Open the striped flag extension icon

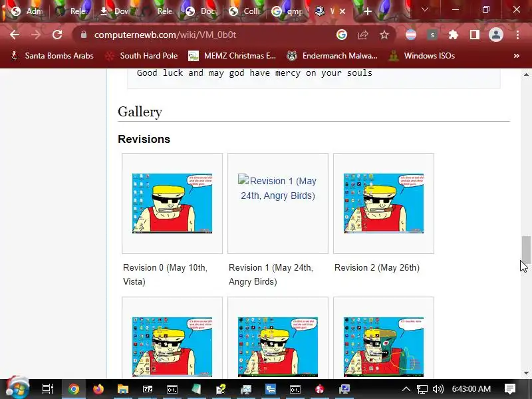(x=411, y=35)
